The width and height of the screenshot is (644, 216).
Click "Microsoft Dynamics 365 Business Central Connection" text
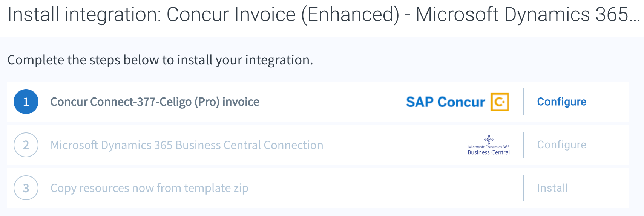pyautogui.click(x=187, y=145)
